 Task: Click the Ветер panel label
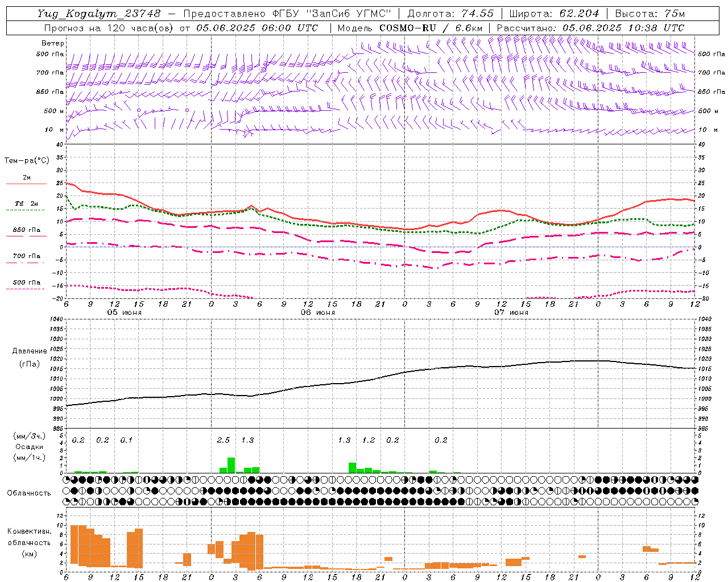pos(53,43)
